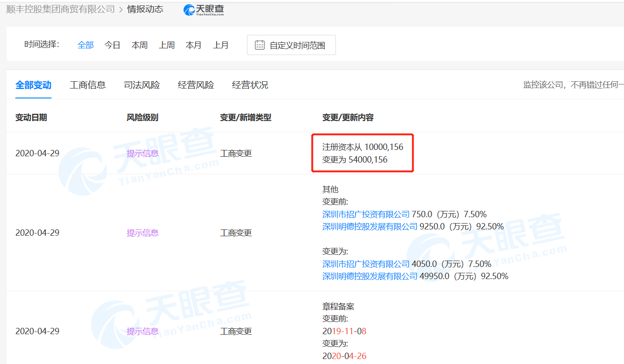Select 全部 time filter
Viewport: 624px width, 364px height.
pyautogui.click(x=85, y=45)
